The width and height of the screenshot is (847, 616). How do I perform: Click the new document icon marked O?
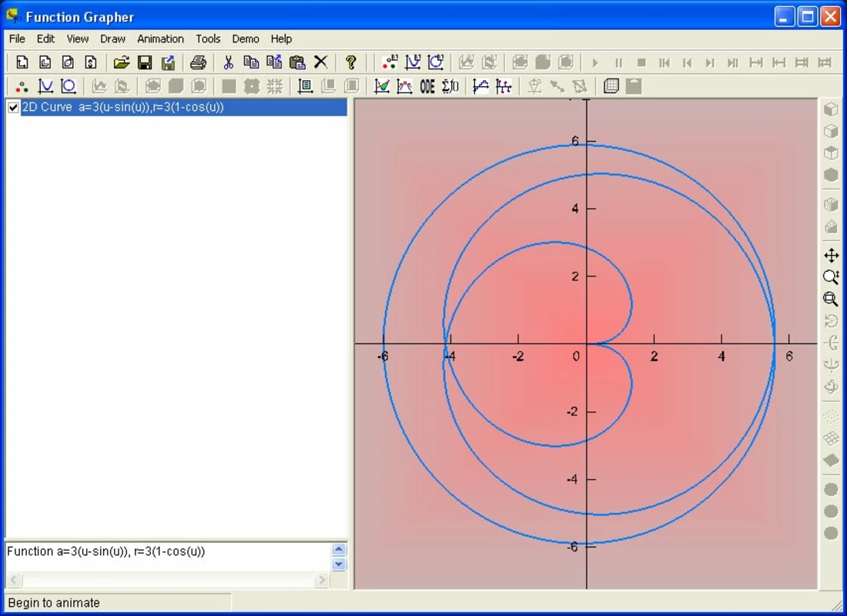pyautogui.click(x=68, y=62)
